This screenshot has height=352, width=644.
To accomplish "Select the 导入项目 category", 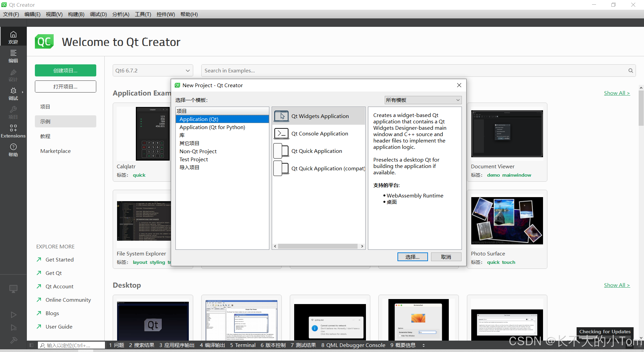I will (222, 167).
